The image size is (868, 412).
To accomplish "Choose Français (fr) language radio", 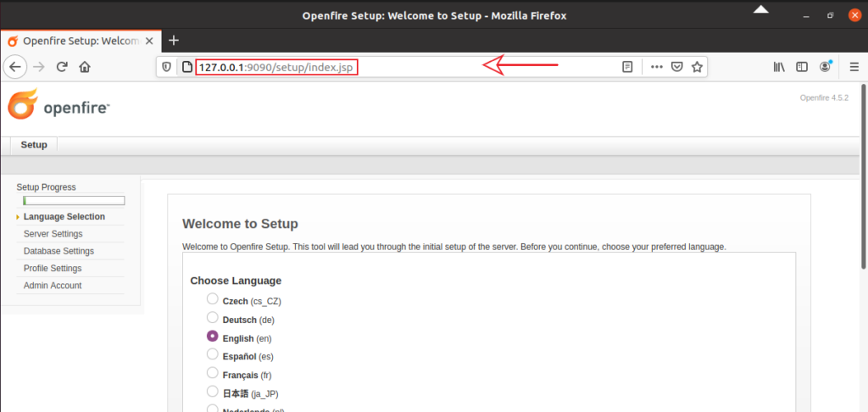I will point(213,372).
